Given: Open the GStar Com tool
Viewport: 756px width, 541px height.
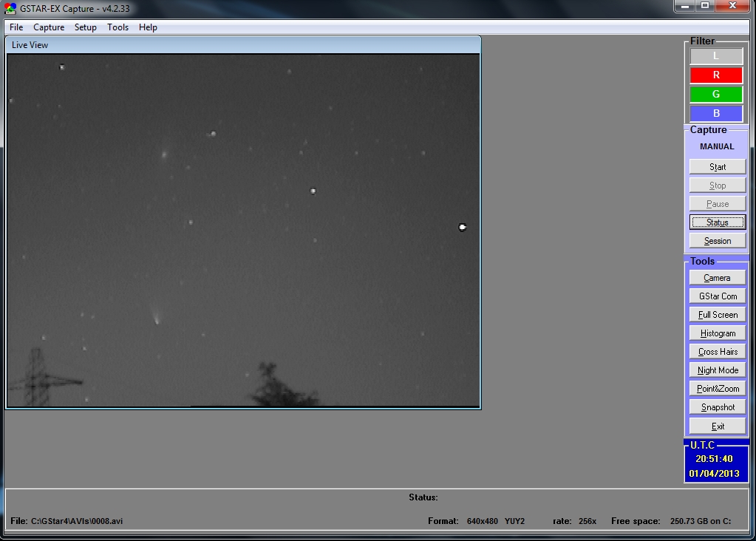Looking at the screenshot, I should 716,296.
